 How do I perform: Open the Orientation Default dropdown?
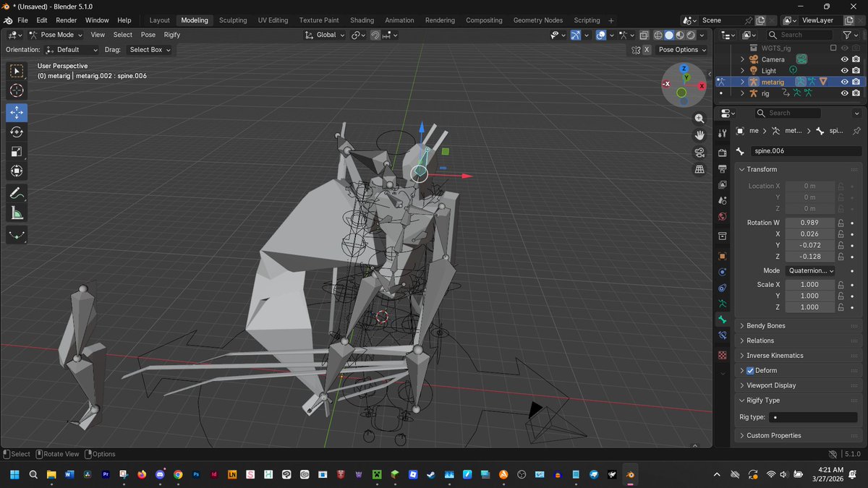[71, 50]
